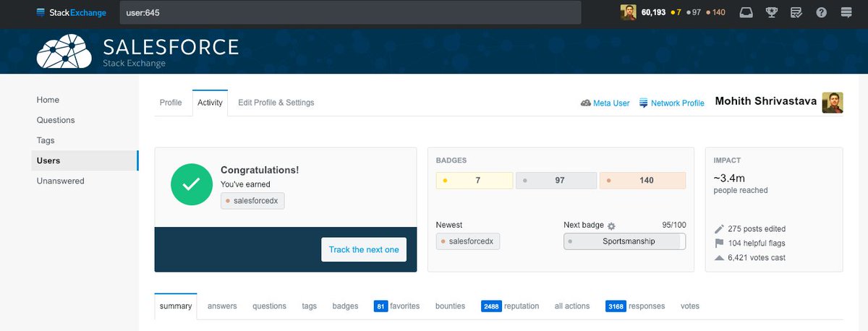Click 6,421 votes cast text
Image resolution: width=868 pixels, height=331 pixels.
click(x=757, y=258)
